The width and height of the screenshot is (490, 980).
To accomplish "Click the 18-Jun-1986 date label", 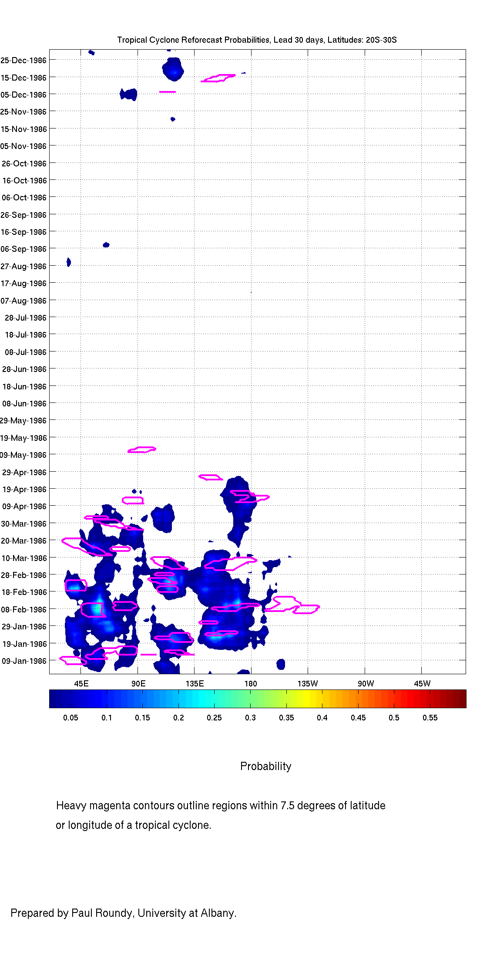I will 24,387.
